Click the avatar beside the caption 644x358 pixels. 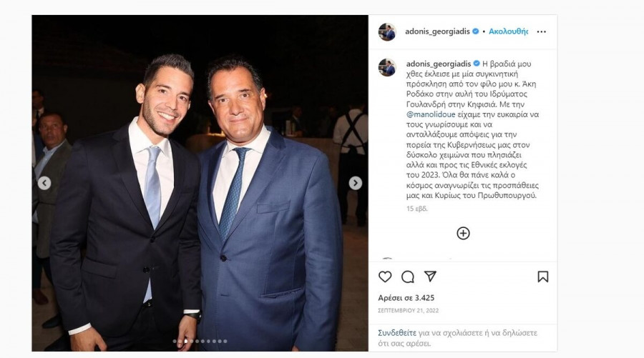[x=387, y=67]
